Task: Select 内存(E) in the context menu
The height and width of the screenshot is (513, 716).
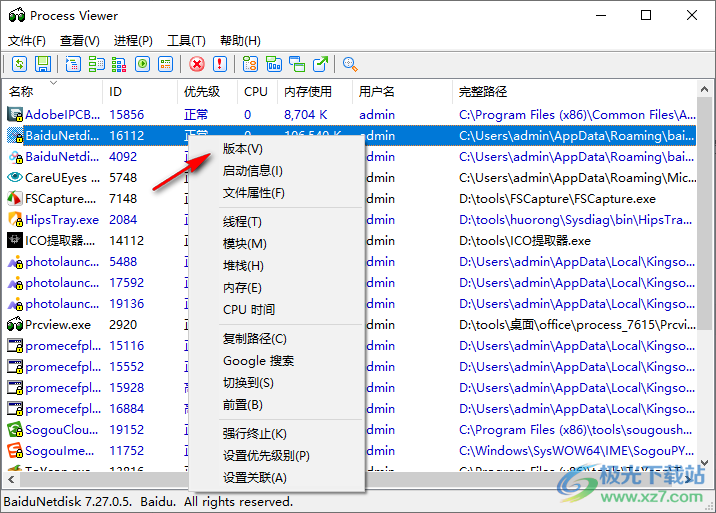Action: tap(277, 287)
